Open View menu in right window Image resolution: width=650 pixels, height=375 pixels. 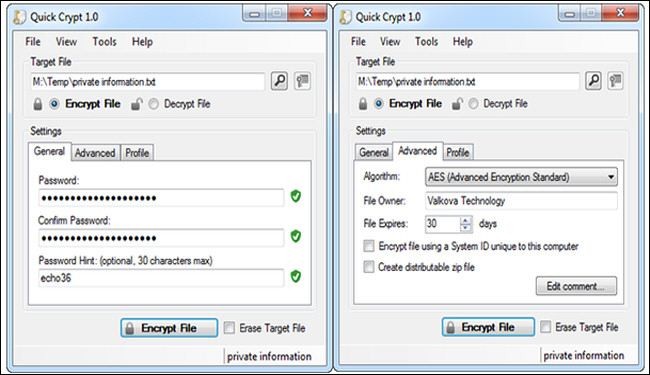pos(390,42)
